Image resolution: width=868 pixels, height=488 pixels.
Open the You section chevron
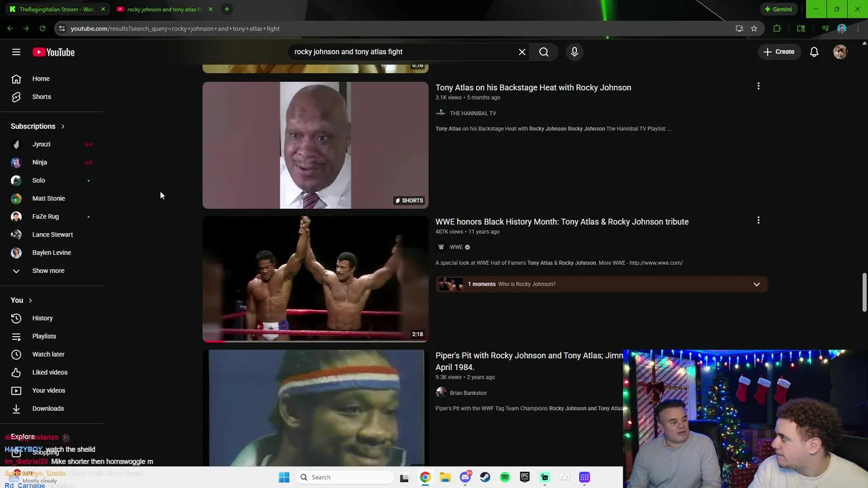[x=30, y=300]
